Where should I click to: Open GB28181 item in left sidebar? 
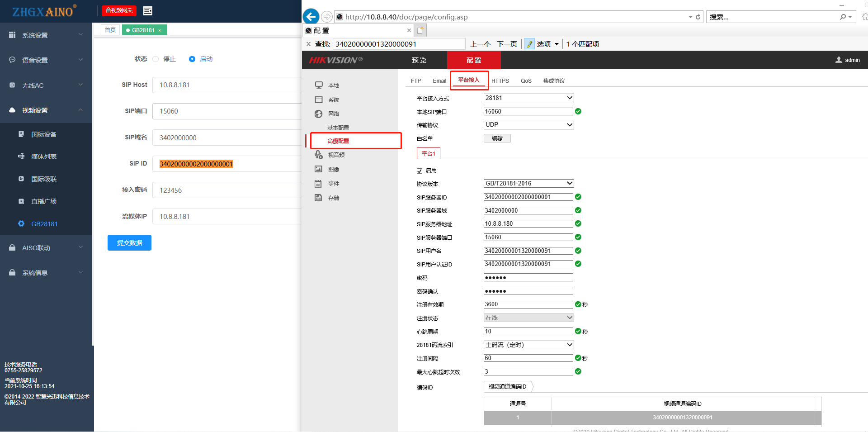(44, 224)
